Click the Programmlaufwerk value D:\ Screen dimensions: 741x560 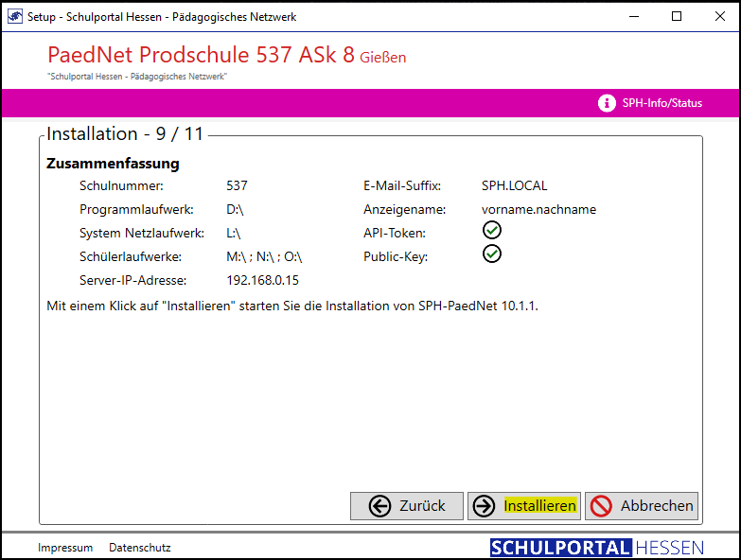(x=235, y=210)
